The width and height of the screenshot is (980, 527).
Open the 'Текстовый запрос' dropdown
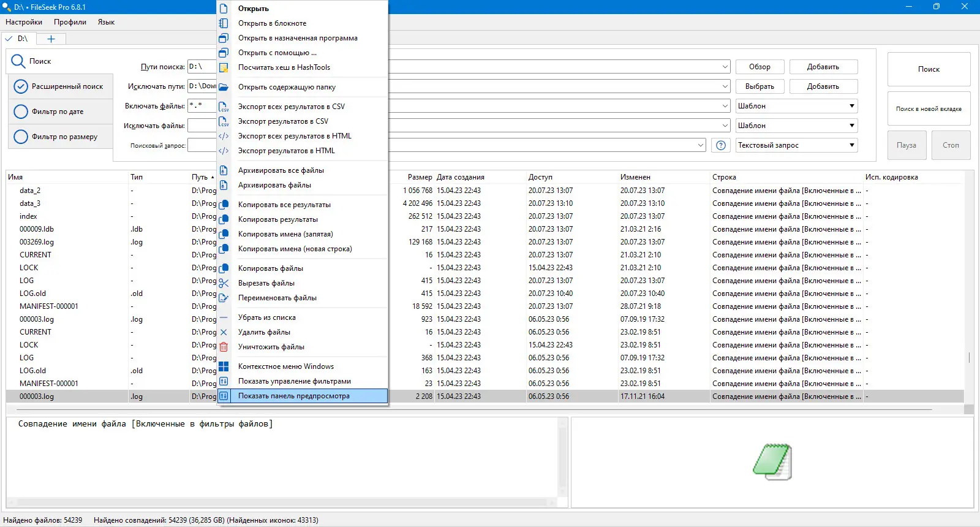point(796,145)
